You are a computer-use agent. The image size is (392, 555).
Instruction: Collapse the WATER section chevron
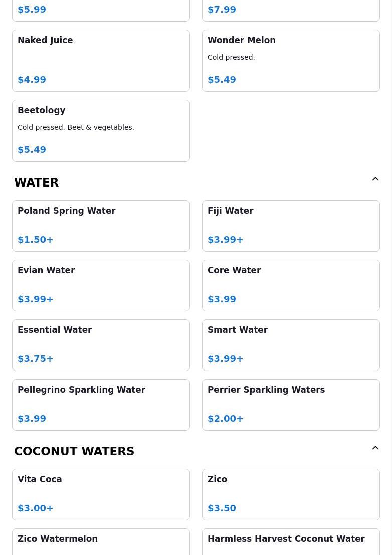[x=375, y=179]
